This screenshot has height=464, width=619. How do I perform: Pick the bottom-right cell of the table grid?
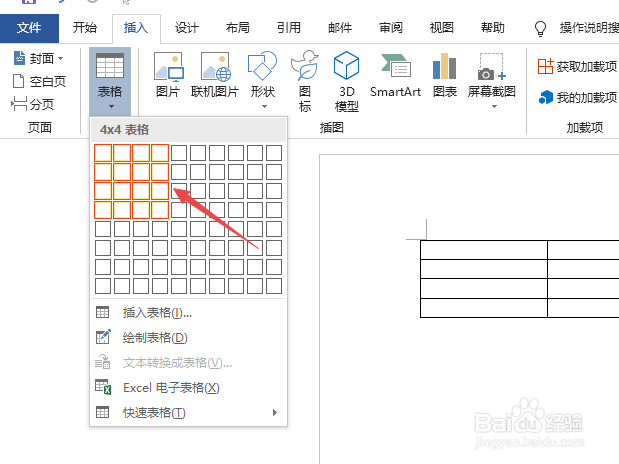274,286
